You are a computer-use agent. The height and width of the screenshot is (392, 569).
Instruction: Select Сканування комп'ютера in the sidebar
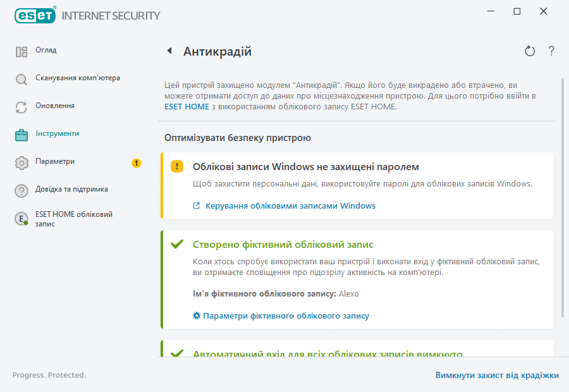click(78, 78)
